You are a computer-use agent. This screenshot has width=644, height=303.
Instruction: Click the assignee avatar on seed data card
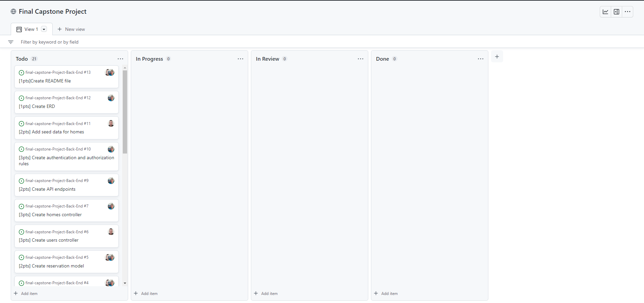point(111,123)
